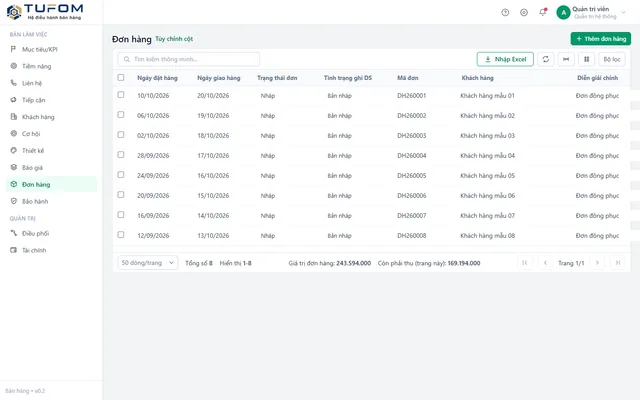Click the order code DH260005
Viewport: 640px width, 400px height.
point(411,176)
